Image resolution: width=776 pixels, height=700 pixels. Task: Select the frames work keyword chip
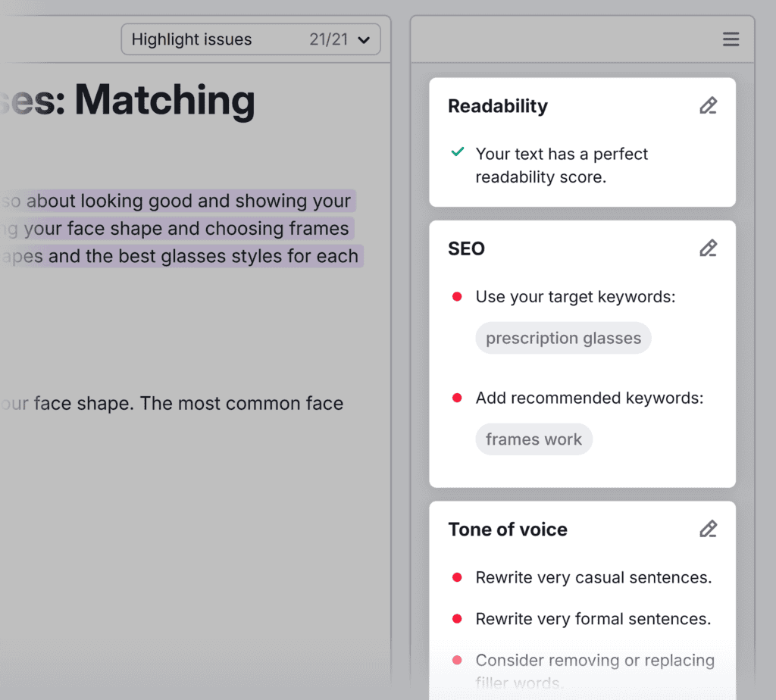point(533,439)
